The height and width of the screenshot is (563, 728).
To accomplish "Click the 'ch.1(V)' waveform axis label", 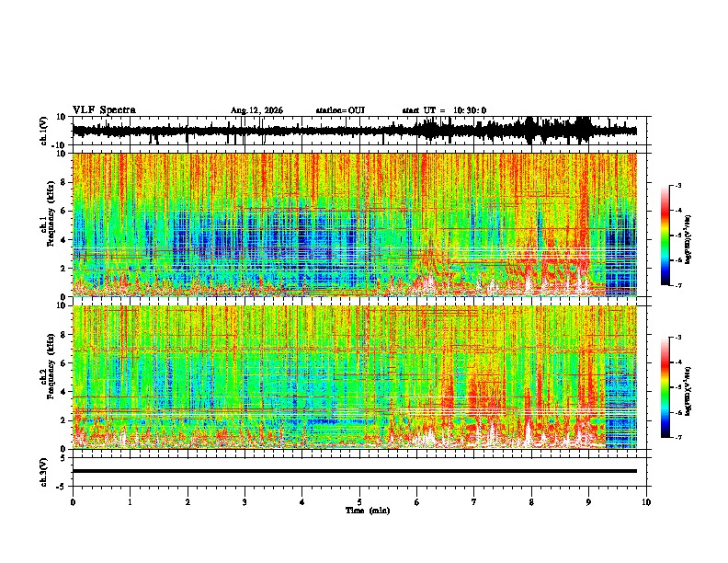I will tap(44, 131).
